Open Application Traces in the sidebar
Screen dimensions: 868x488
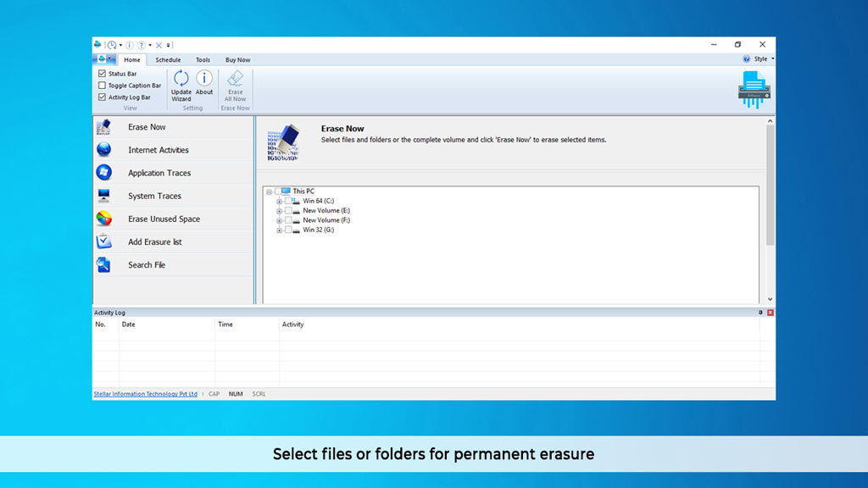pyautogui.click(x=173, y=173)
